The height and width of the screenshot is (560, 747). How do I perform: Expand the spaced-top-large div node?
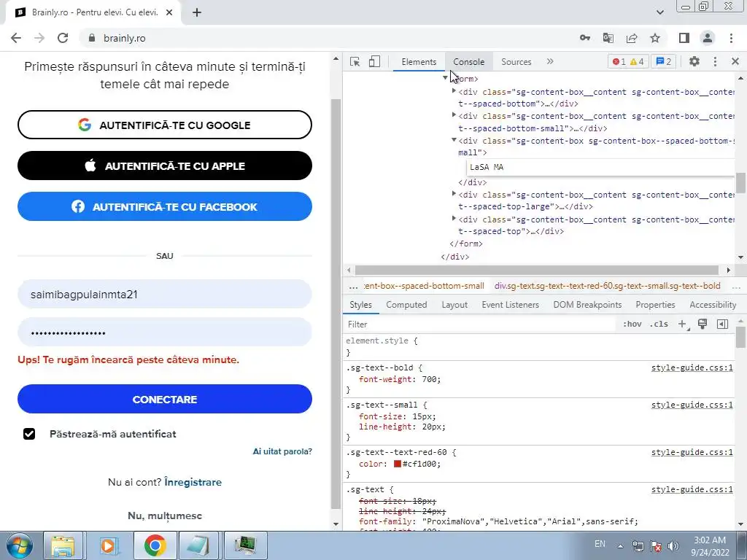[454, 192]
